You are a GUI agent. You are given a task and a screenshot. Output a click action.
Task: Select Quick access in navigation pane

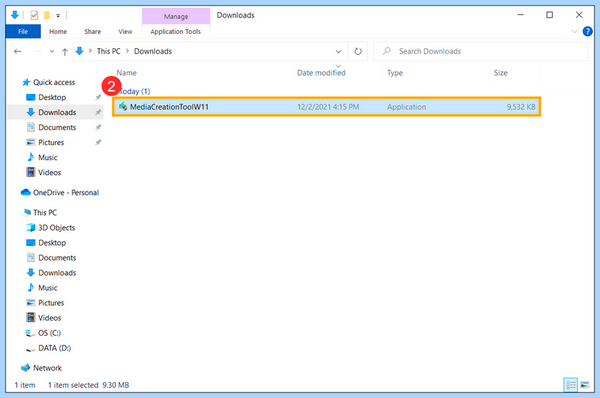pyautogui.click(x=54, y=82)
